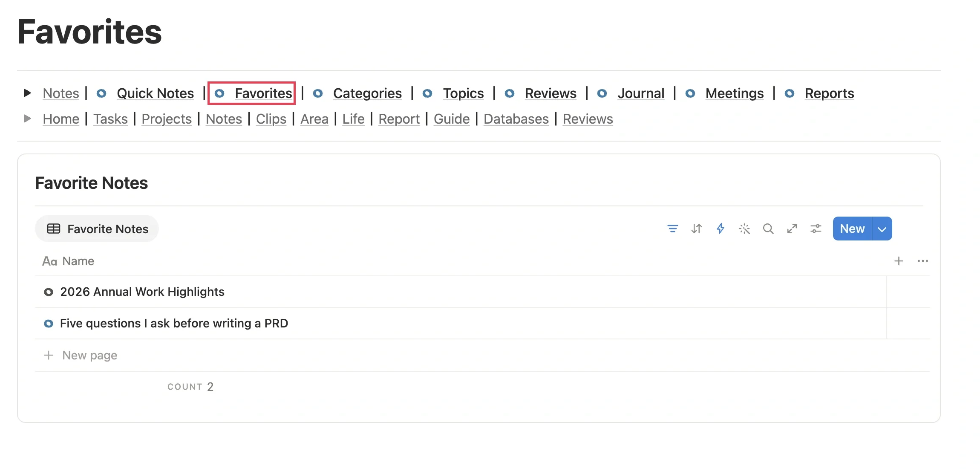This screenshot has height=469, width=980.
Task: Expand the Notes toggle triangle
Action: (27, 93)
